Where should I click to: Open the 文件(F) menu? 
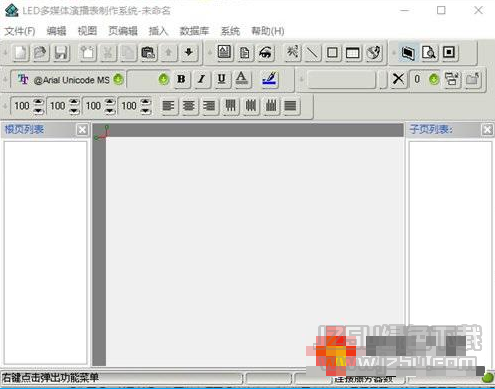coord(20,31)
